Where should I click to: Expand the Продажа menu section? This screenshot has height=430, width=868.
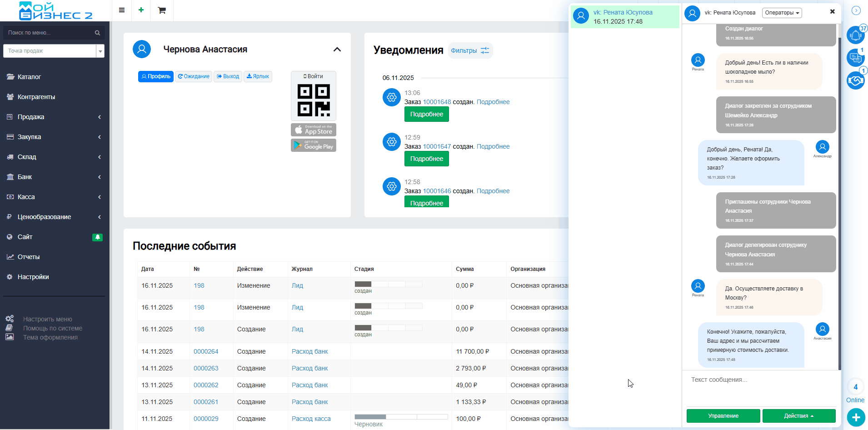point(55,117)
